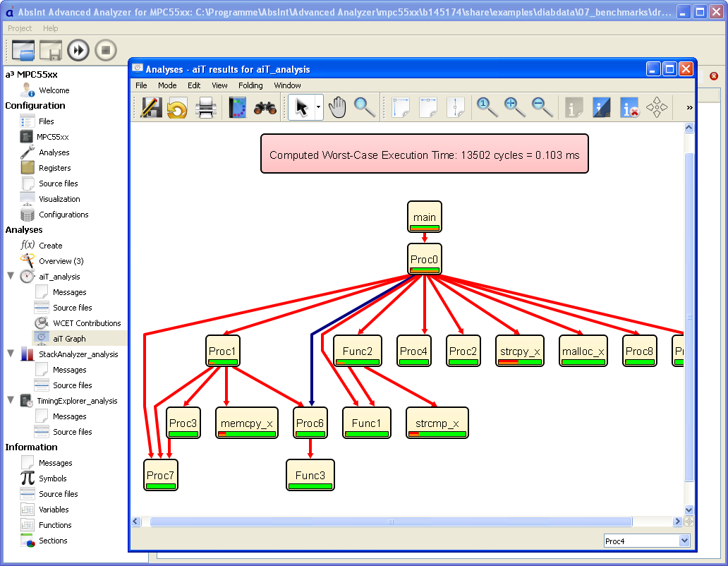
Task: Click the vertical-line page layout icon
Action: [x=455, y=108]
